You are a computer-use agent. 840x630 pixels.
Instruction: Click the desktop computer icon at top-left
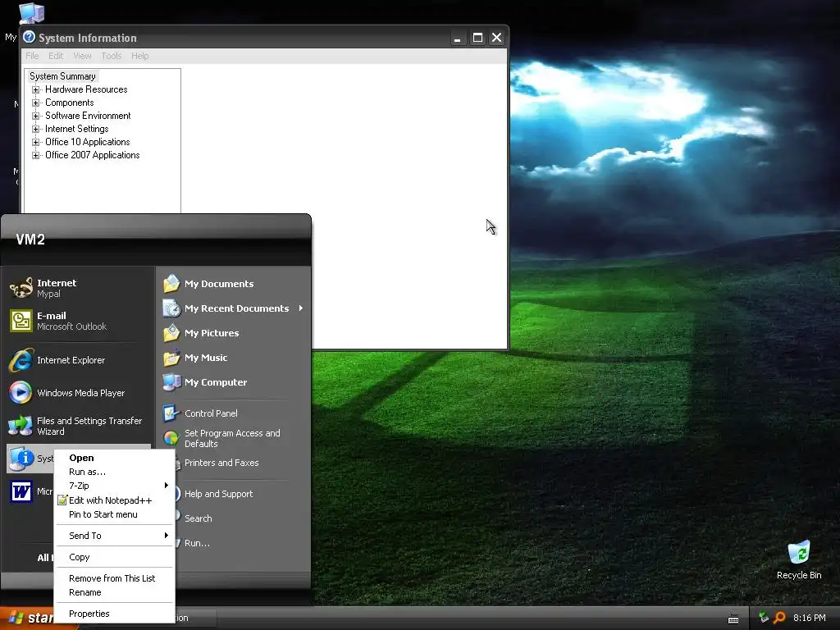click(x=32, y=13)
